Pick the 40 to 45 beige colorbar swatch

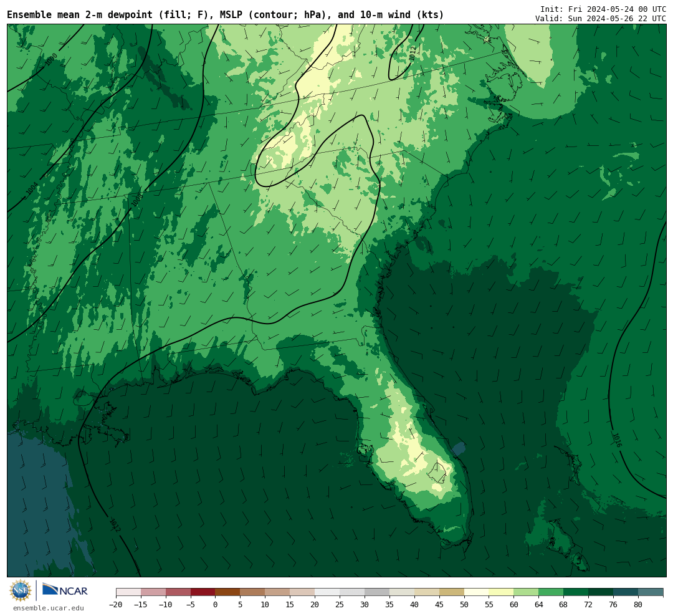pyautogui.click(x=427, y=592)
